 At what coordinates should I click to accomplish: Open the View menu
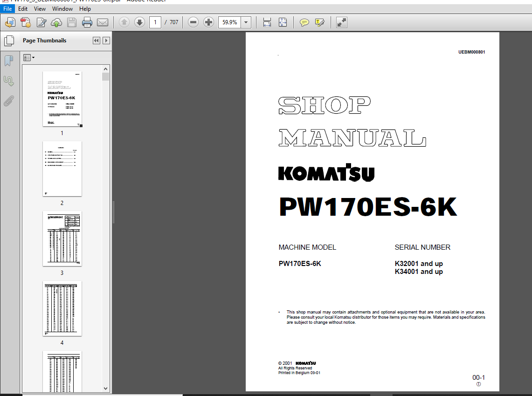40,9
